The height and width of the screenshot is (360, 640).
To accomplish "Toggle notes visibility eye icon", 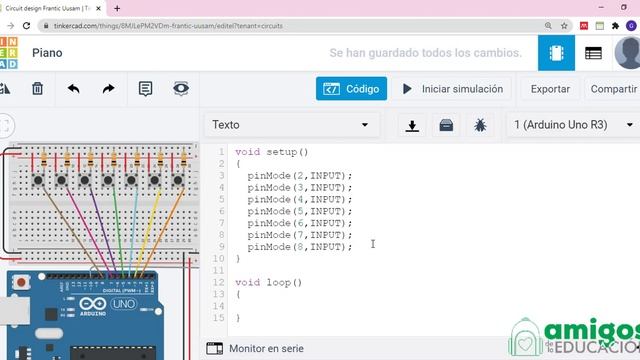I will [181, 89].
